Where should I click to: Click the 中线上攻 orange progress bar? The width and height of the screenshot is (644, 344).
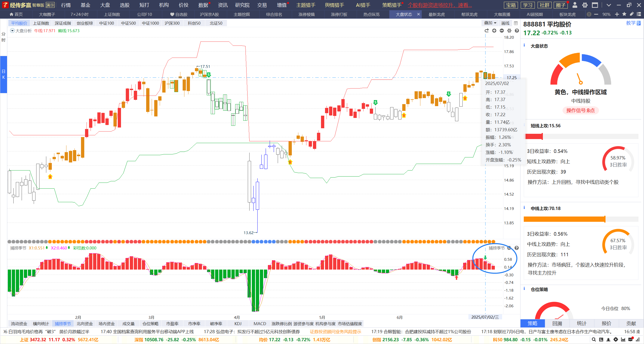coord(564,219)
